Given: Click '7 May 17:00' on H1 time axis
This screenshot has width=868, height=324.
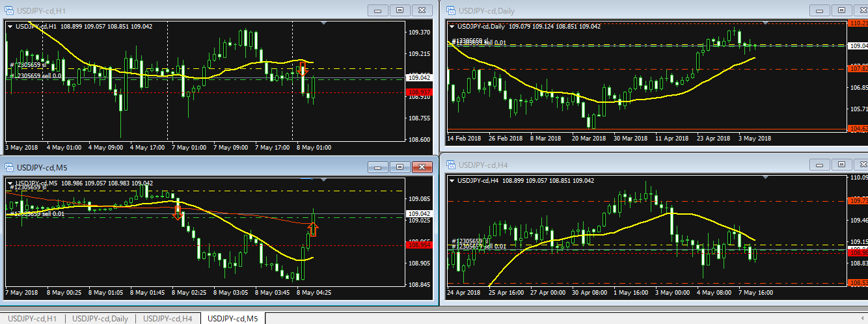Looking at the screenshot, I should pyautogui.click(x=272, y=148).
